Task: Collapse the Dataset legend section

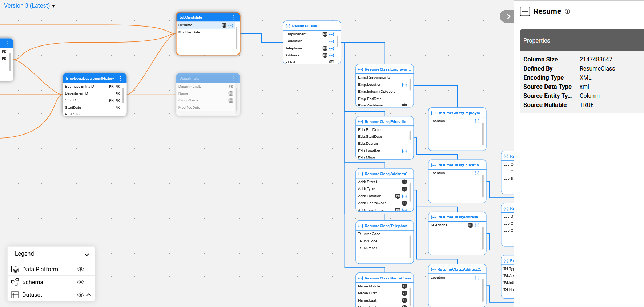Action: click(89, 295)
